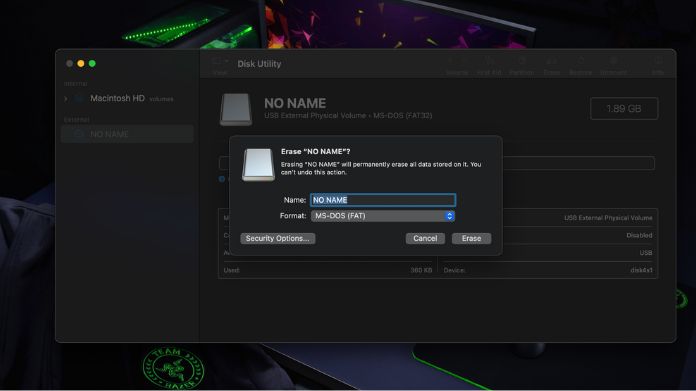The height and width of the screenshot is (391, 696).
Task: Expand the Macintosh HD disclosure chevron
Action: point(66,99)
